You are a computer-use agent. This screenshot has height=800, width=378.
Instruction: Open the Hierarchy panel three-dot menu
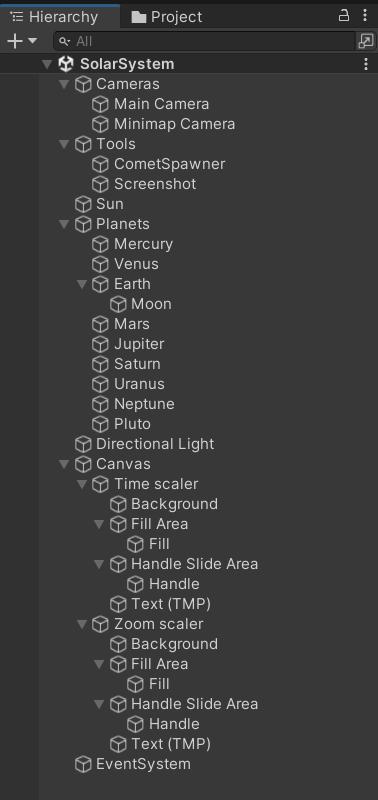365,15
